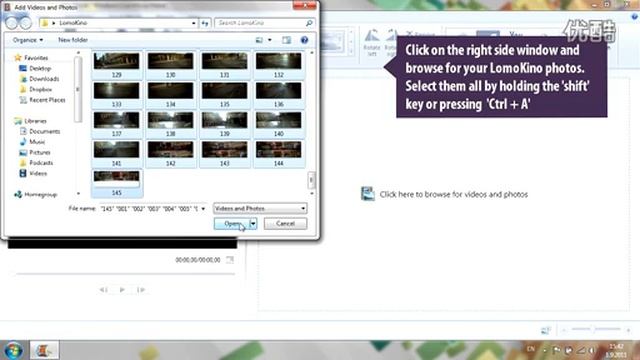Viewport: 640px width, 360px height.
Task: Click the zoom out minus button
Action: 564,330
